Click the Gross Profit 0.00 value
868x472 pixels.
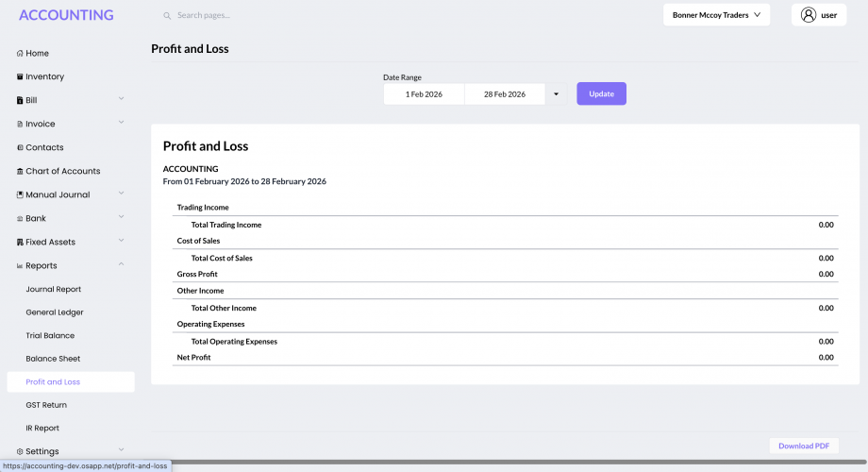click(x=826, y=274)
